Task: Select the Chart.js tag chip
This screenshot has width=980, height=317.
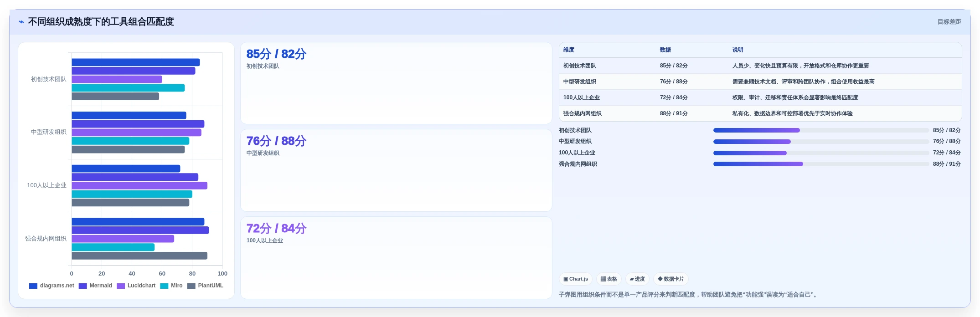Action: (576, 279)
